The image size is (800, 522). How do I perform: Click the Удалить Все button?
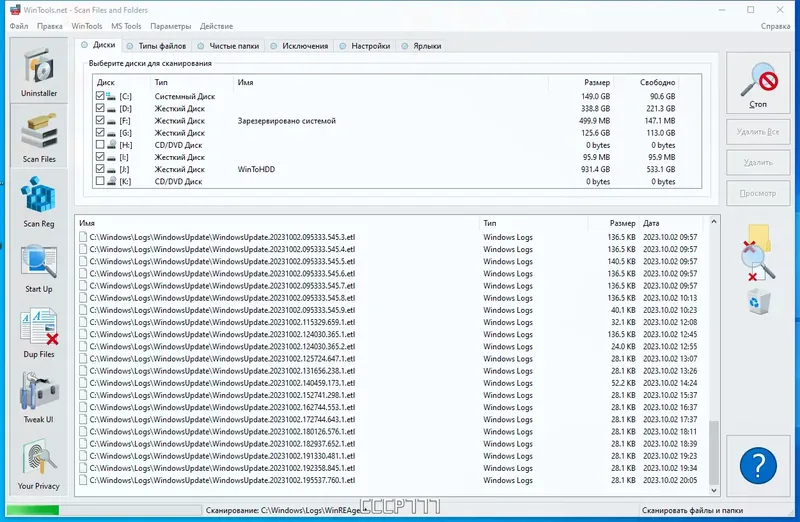coord(758,132)
